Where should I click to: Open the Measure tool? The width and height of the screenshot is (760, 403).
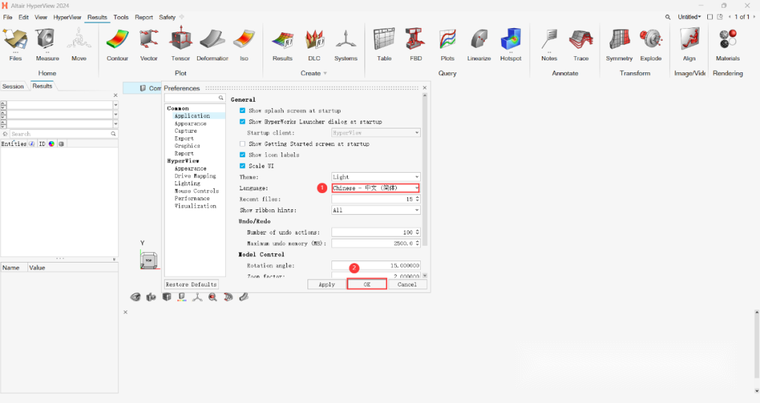pos(47,42)
